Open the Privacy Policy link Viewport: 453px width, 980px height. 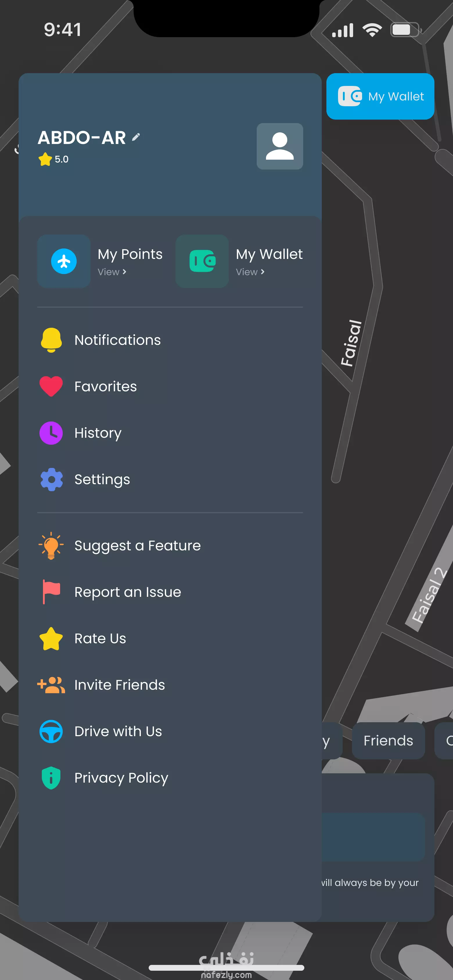tap(170, 778)
